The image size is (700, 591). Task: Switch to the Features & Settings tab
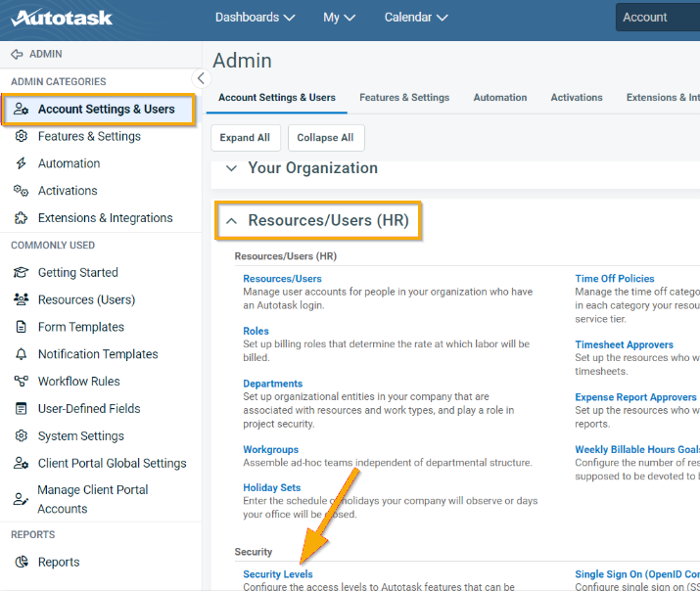tap(403, 98)
